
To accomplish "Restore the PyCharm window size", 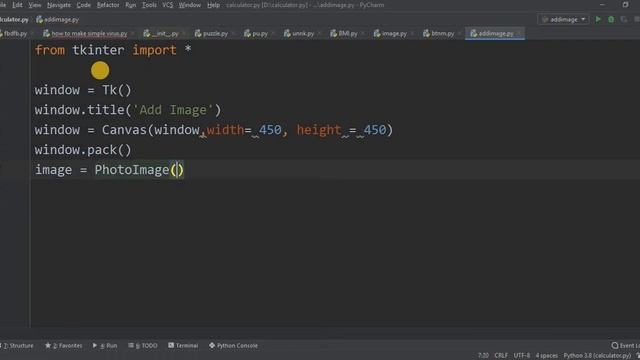I will coord(625,5).
